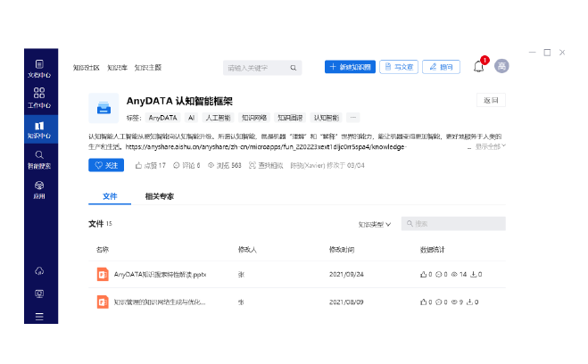Click the comment icon in the 2021/09/24 row
588x364 pixels.
(438, 275)
